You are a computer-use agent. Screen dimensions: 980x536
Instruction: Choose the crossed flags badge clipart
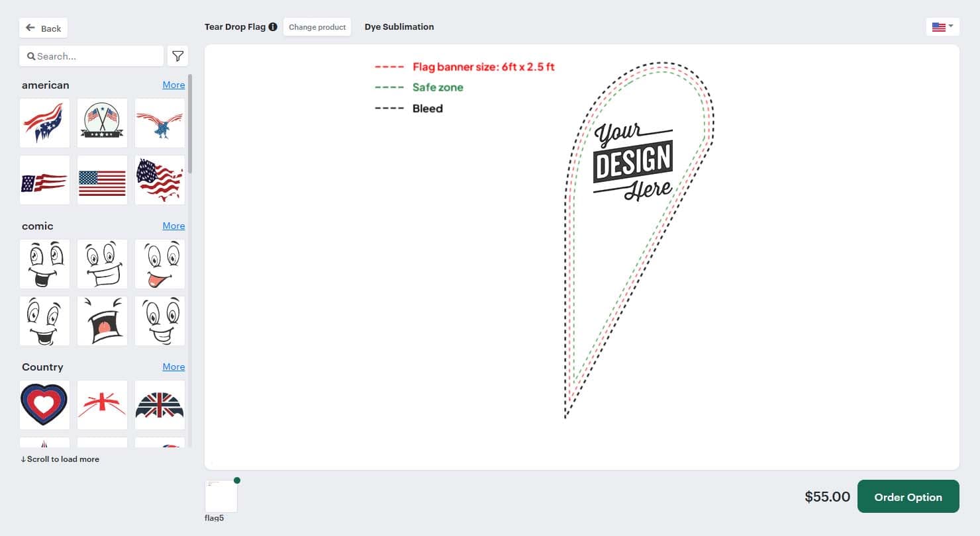point(102,123)
